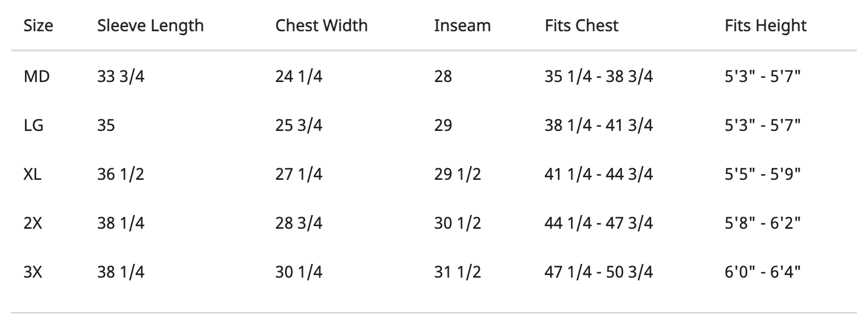This screenshot has width=868, height=323.
Task: Click the Fits Chest column header
Action: pyautogui.click(x=581, y=25)
